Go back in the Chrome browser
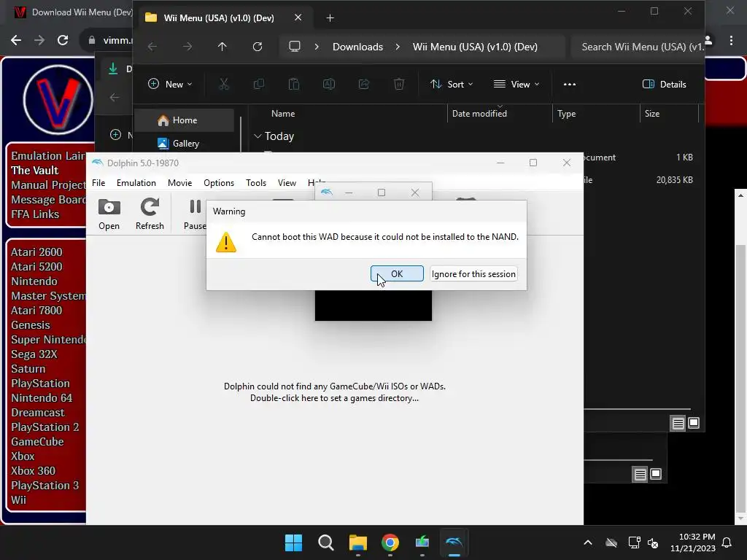 (16, 40)
